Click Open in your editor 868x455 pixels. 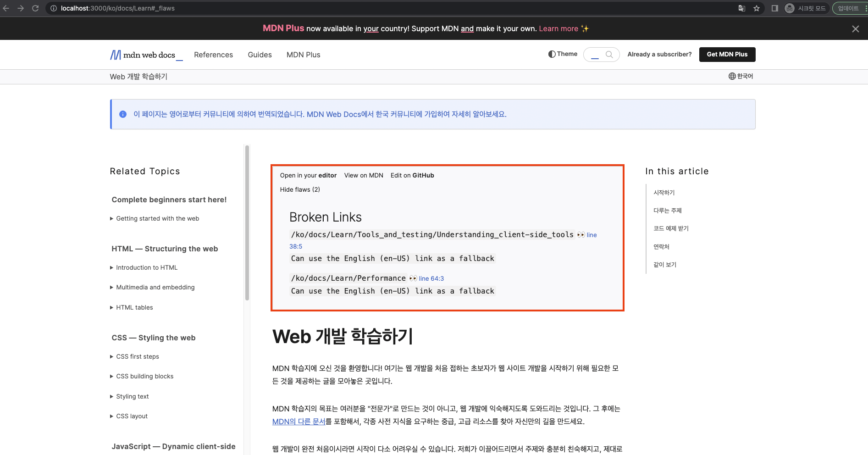(x=308, y=175)
